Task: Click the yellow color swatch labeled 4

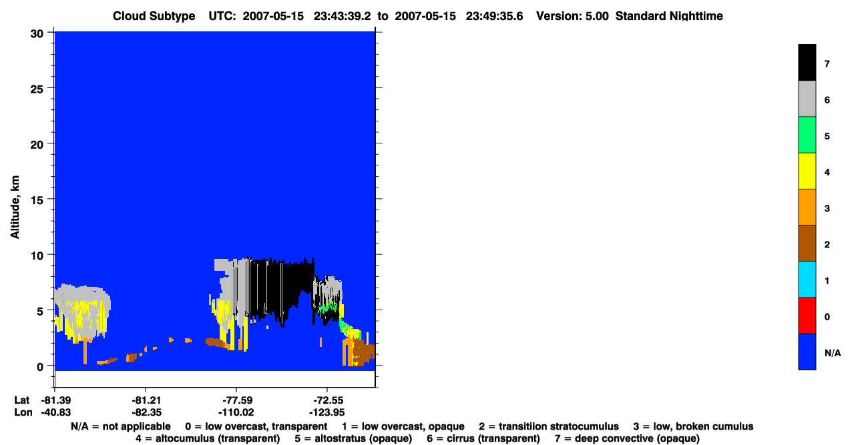Action: 807,171
